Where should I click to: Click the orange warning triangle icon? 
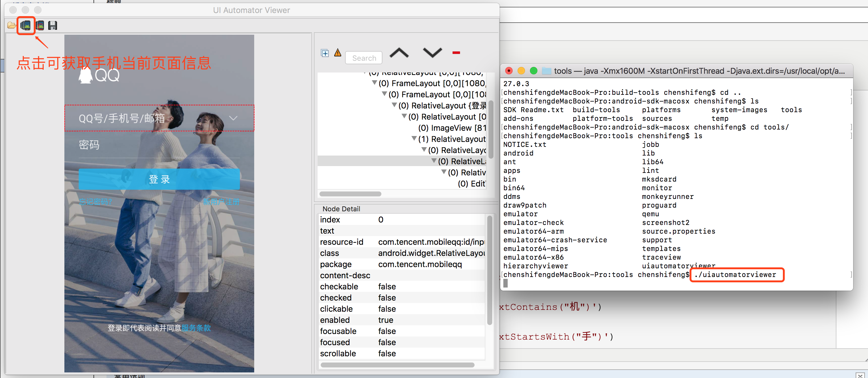pos(337,53)
